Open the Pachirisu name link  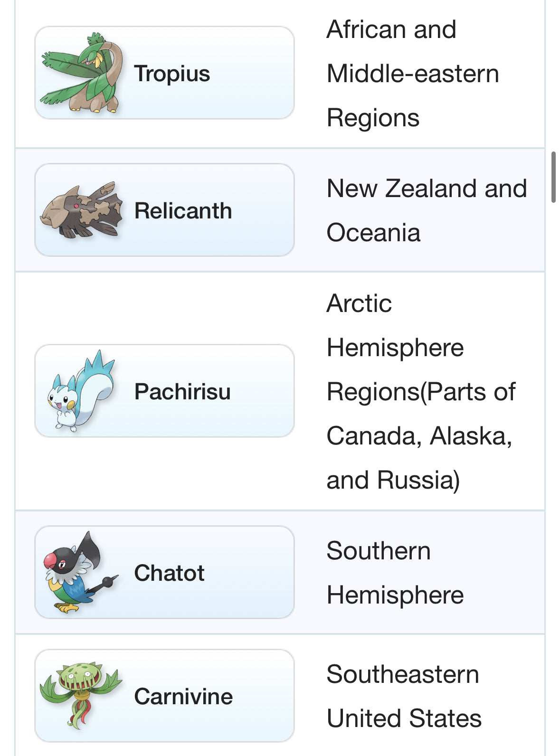(x=182, y=392)
